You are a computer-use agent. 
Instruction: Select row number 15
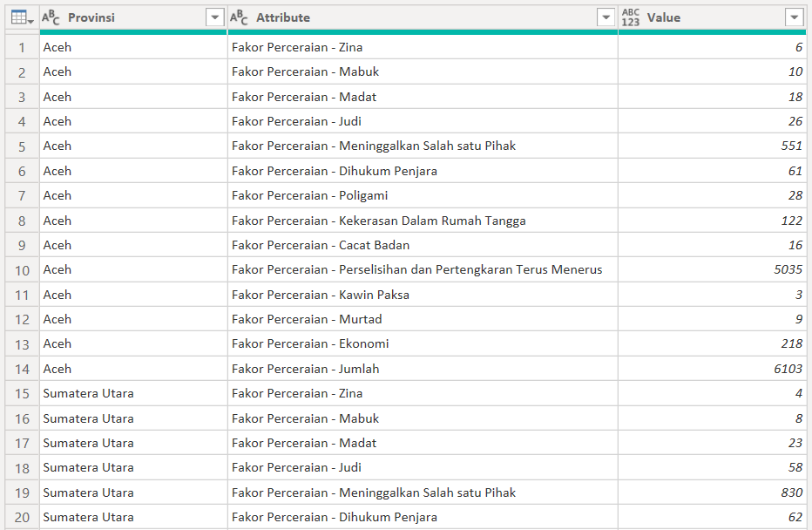tap(22, 394)
